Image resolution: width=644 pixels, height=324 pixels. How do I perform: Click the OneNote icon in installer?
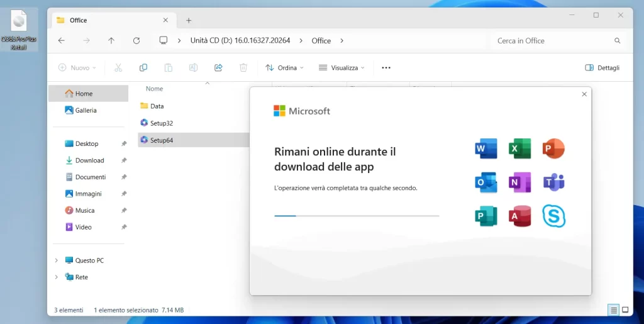pos(520,182)
